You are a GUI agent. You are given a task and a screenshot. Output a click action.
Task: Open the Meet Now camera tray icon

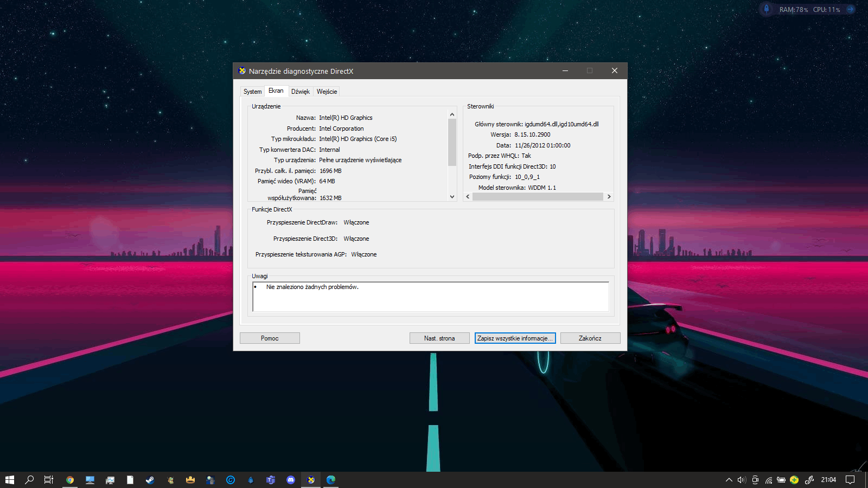pos(755,480)
